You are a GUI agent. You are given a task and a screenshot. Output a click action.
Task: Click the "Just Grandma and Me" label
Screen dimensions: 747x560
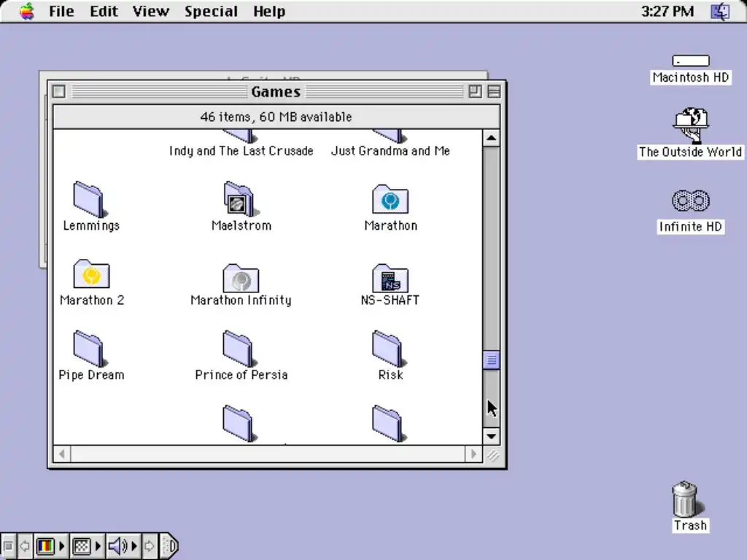(390, 151)
